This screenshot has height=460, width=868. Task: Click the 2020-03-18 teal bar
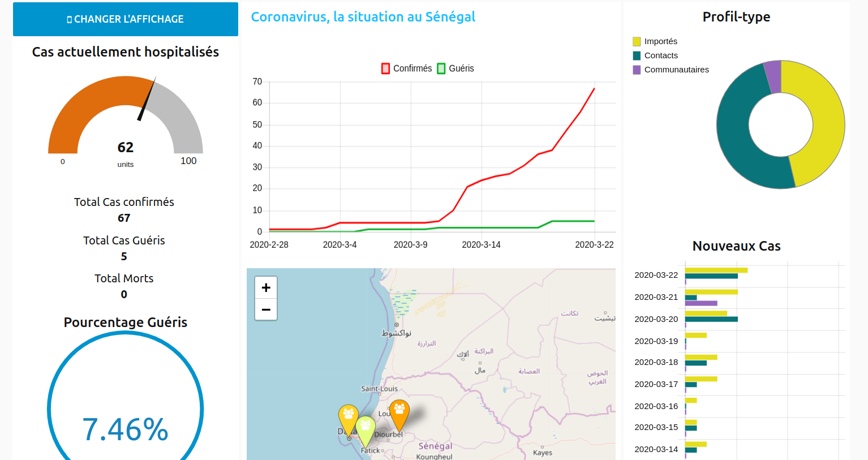click(x=696, y=363)
